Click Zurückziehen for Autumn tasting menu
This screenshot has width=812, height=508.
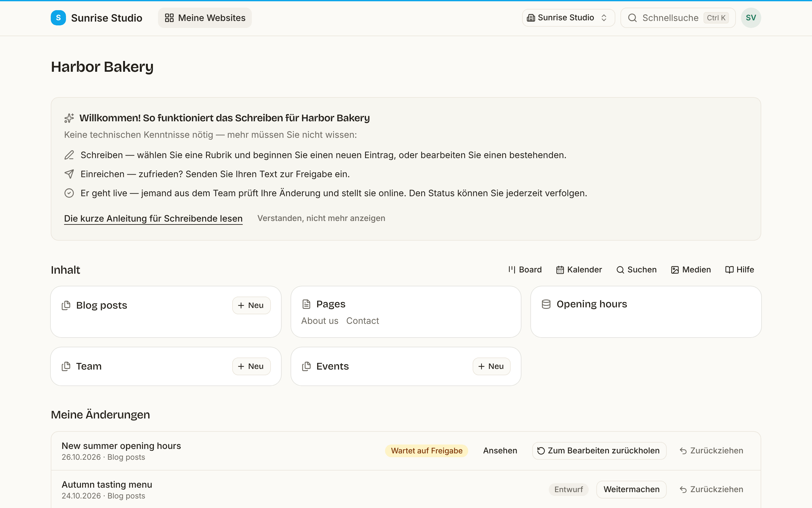(711, 490)
